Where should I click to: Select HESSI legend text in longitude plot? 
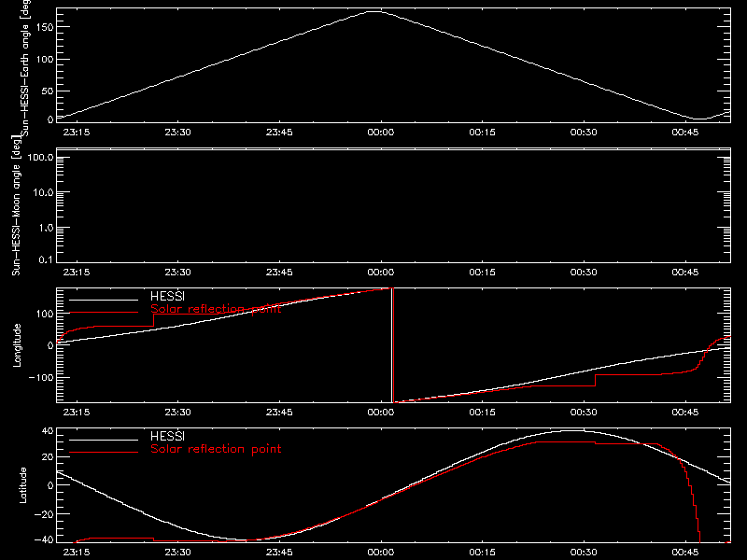[x=167, y=296]
